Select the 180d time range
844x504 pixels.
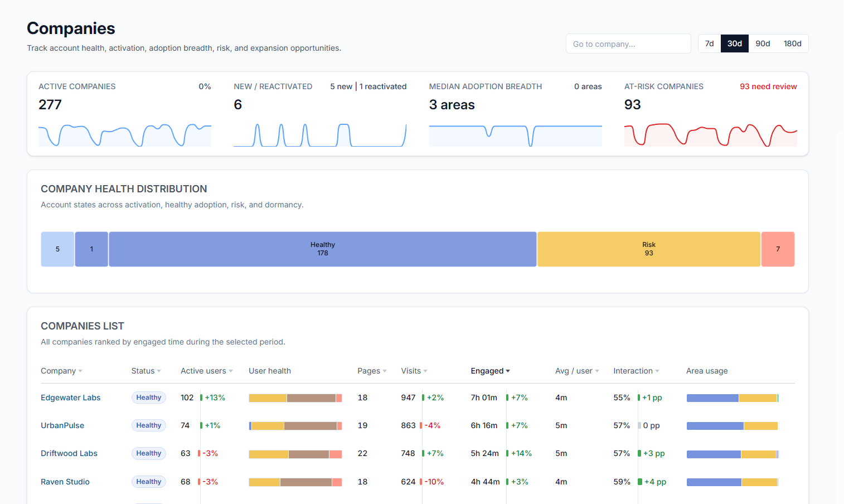tap(792, 43)
